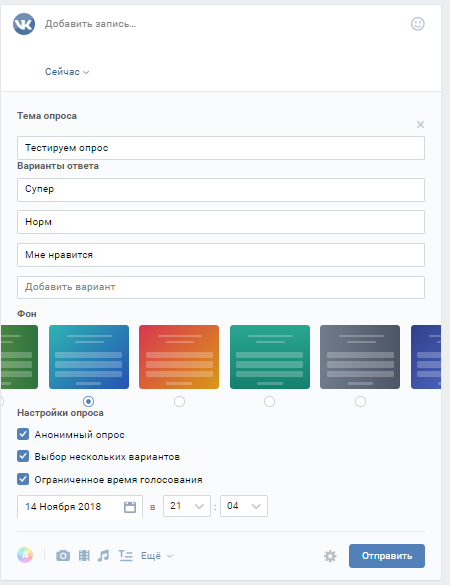Open post settings gear icon
Screen dimensions: 450x585
pos(330,556)
